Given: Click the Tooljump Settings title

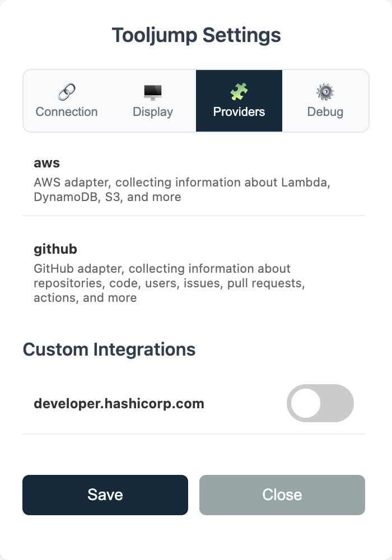Looking at the screenshot, I should click(196, 35).
